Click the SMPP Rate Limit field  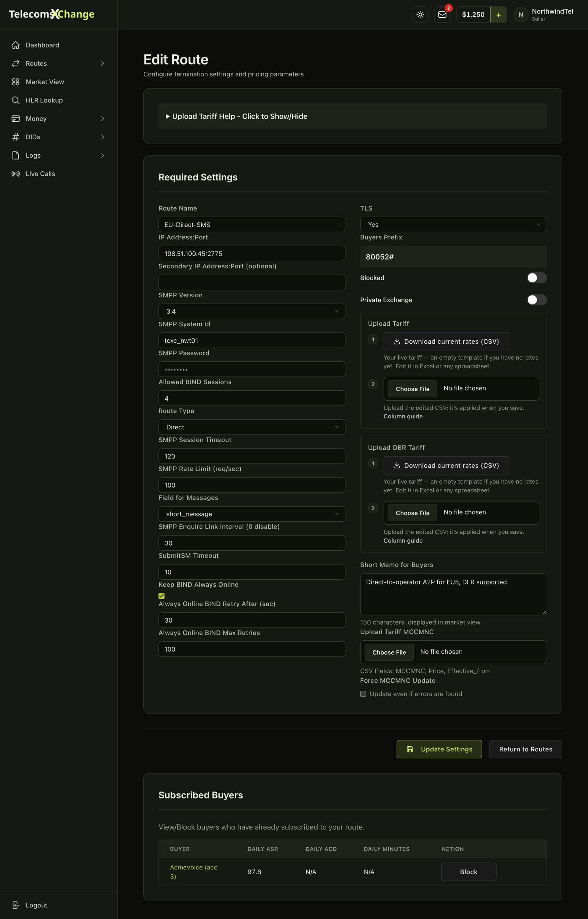click(252, 485)
